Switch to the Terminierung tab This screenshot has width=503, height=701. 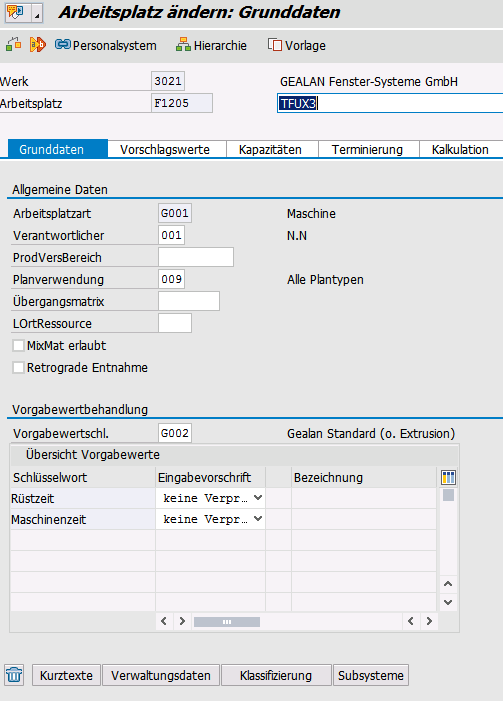367,149
